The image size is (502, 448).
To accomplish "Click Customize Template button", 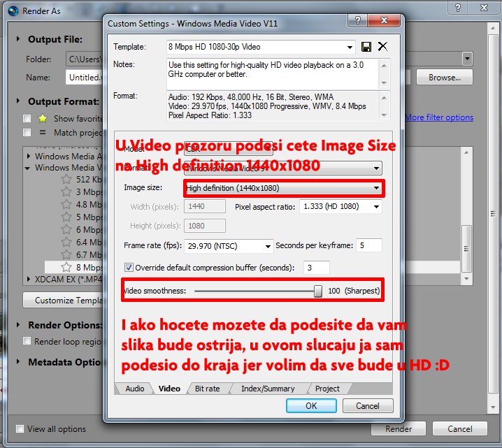I will [x=63, y=300].
